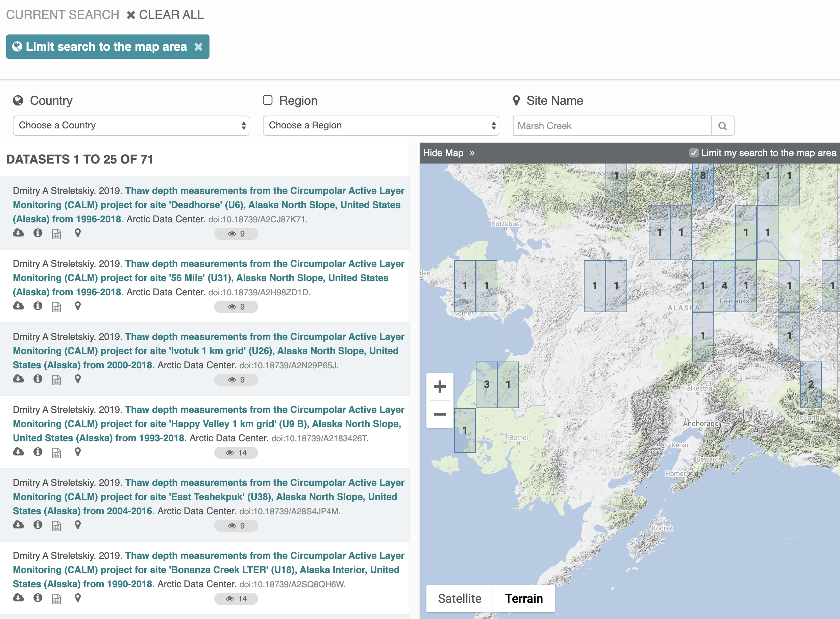
Task: Click the metadata table icon for the Ivotuk dataset
Action: [x=56, y=379]
